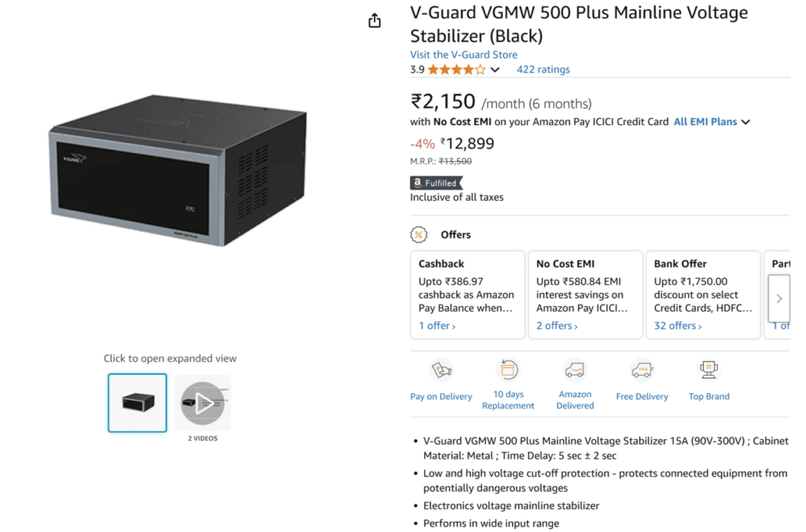Select the Pay on Delivery icon
This screenshot has height=532, width=806.
coord(441,371)
